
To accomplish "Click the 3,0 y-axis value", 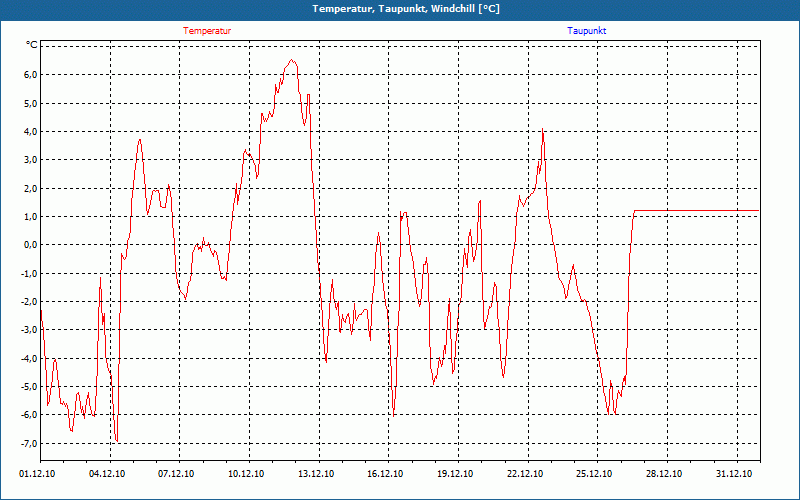I will pyautogui.click(x=30, y=160).
